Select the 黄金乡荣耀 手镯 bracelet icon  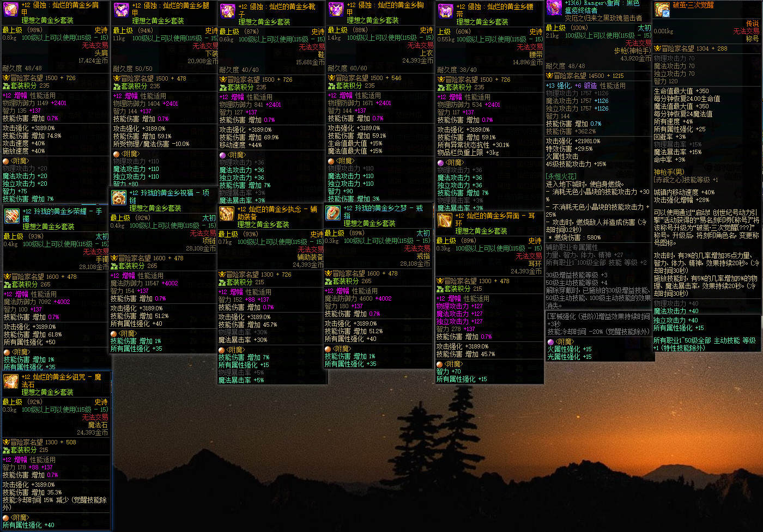(x=12, y=216)
